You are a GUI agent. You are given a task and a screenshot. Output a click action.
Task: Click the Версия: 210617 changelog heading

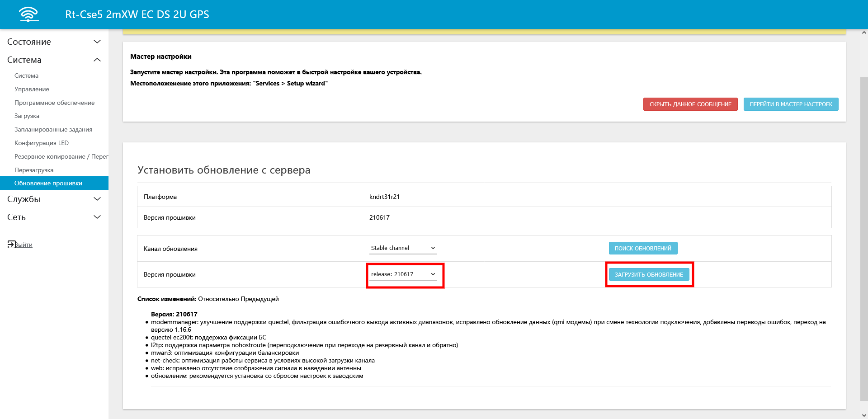[174, 314]
